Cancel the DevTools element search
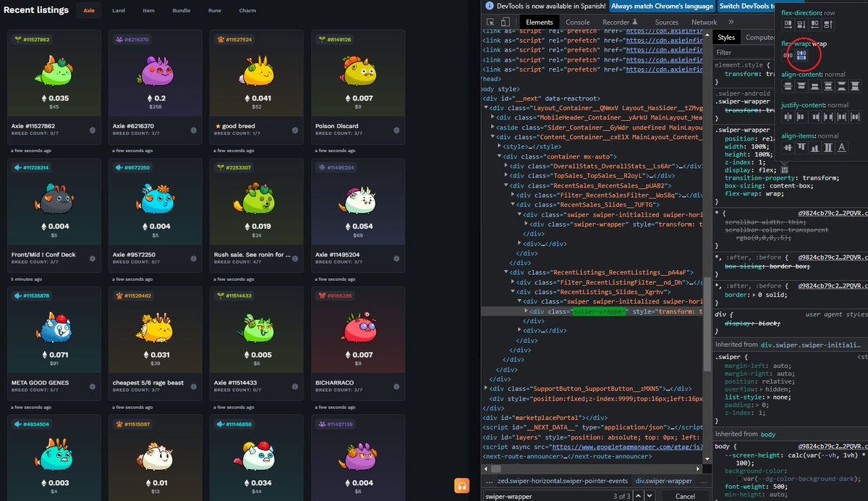 [x=684, y=496]
